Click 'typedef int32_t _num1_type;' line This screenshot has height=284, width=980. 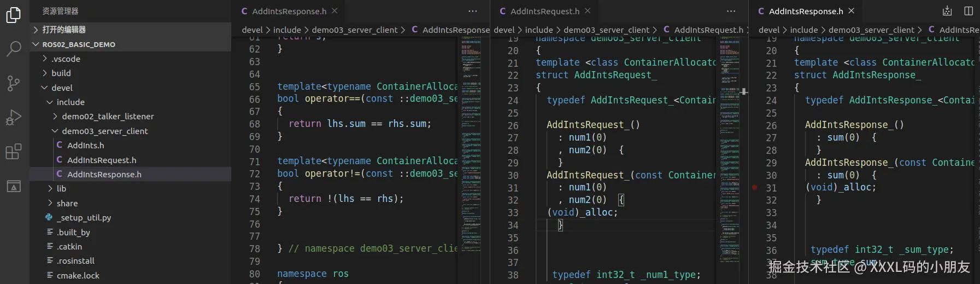pyautogui.click(x=626, y=275)
